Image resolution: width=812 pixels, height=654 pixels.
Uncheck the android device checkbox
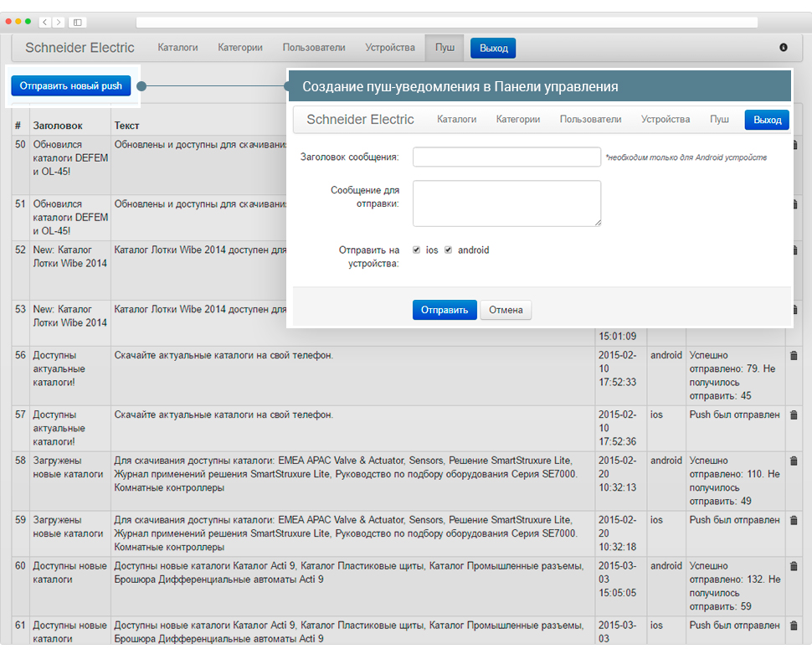point(449,250)
